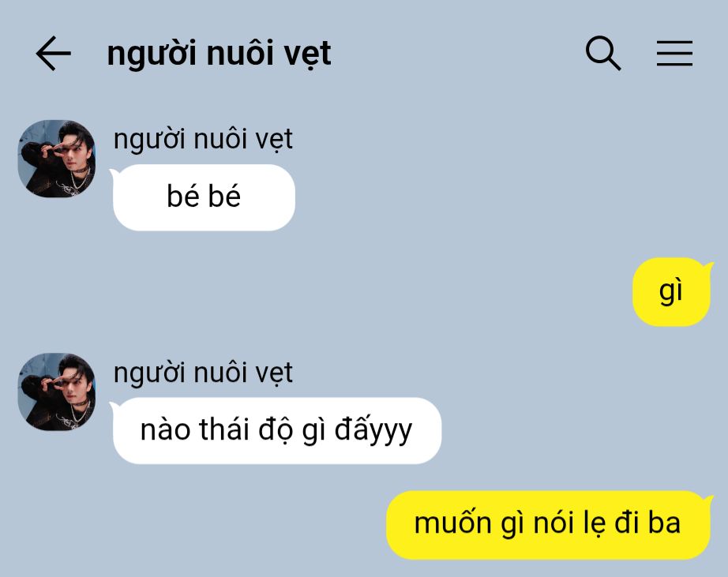Screen dimensions: 728x577
Task: Select the yellow 'muốn gì nói lẹ đi ba' bubble
Action: point(550,525)
